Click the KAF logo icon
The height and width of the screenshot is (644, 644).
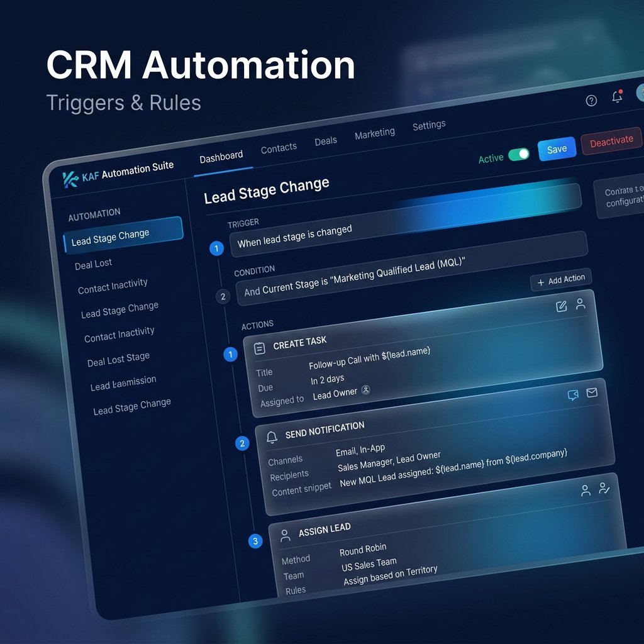pos(70,179)
